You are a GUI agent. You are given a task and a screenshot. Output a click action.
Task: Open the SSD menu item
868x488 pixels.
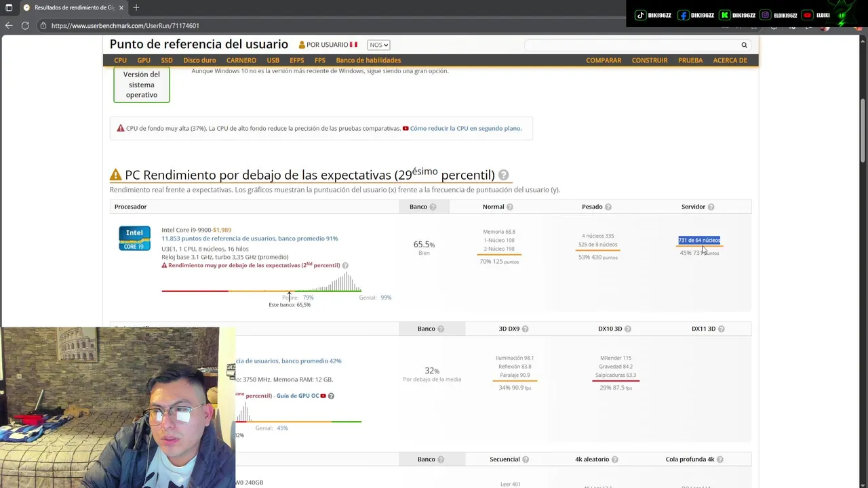[x=167, y=60]
